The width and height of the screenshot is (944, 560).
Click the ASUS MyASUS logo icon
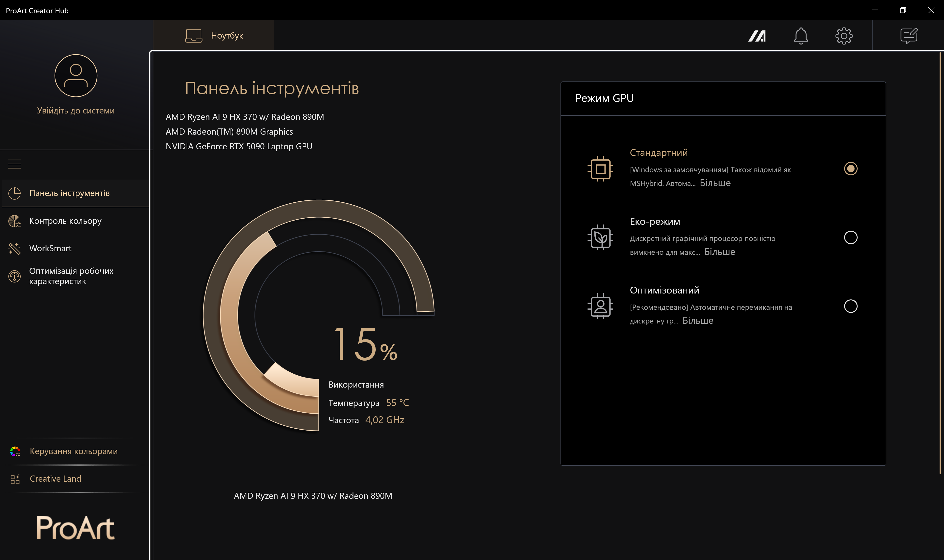757,36
